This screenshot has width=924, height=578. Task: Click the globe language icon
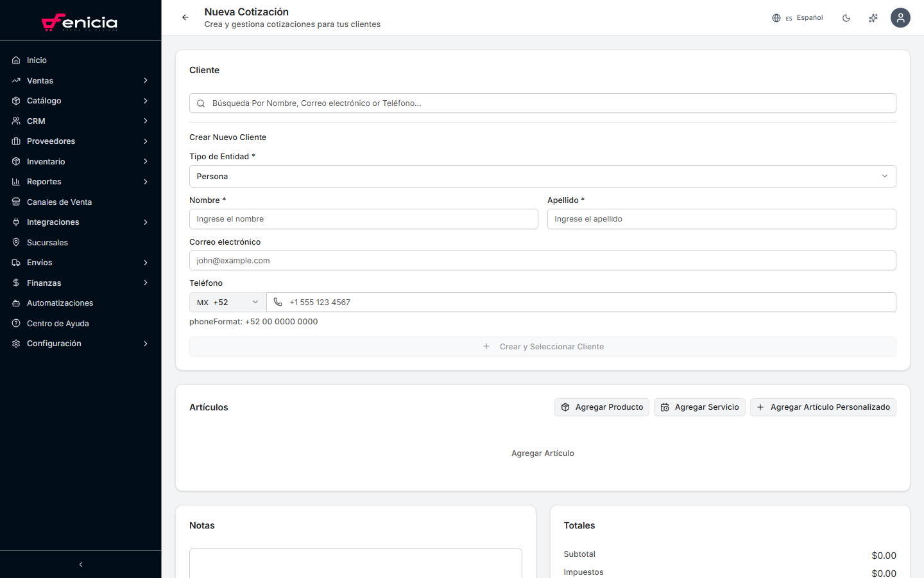[x=776, y=18]
